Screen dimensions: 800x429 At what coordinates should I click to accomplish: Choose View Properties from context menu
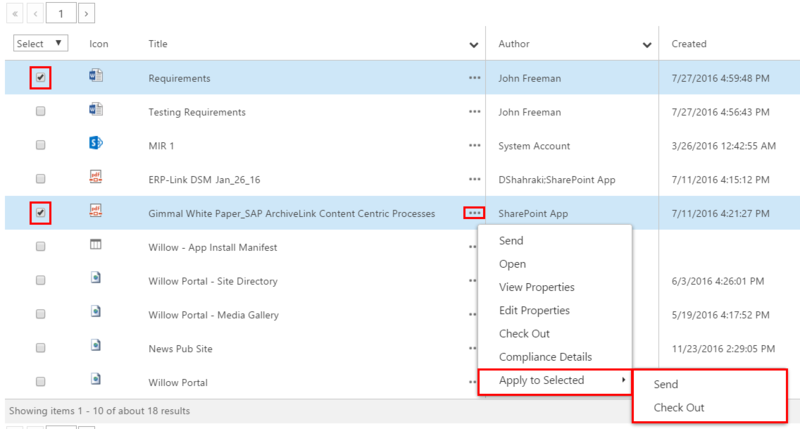pos(536,287)
